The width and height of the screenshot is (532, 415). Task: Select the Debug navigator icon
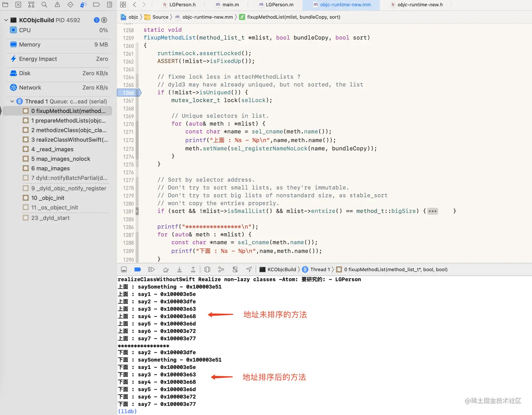pos(83,5)
